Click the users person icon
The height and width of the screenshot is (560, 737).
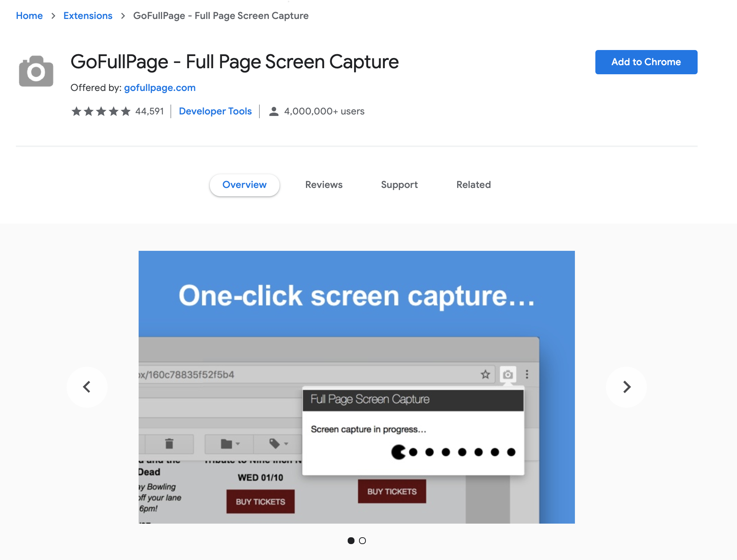274,111
